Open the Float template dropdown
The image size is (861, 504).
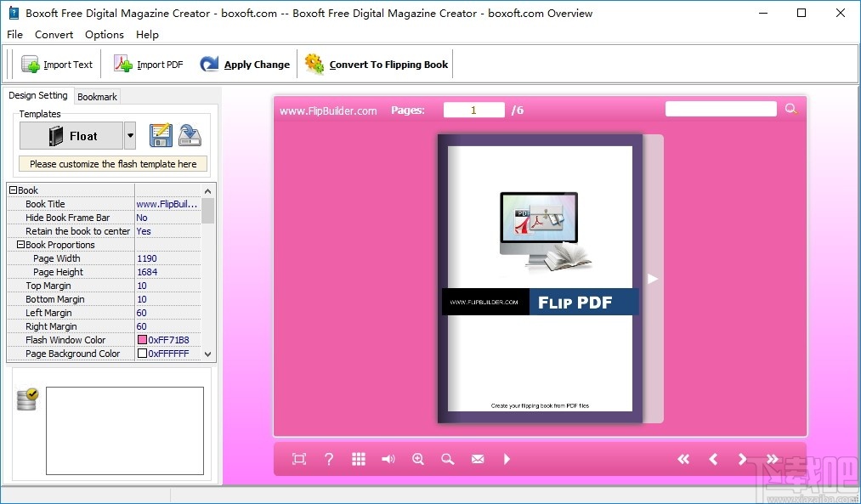click(x=132, y=135)
